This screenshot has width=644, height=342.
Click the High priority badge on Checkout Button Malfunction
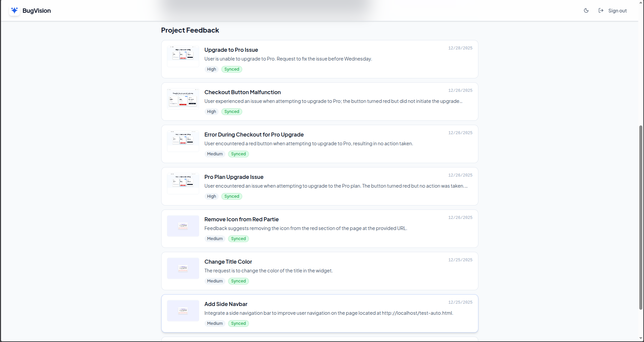click(x=211, y=111)
